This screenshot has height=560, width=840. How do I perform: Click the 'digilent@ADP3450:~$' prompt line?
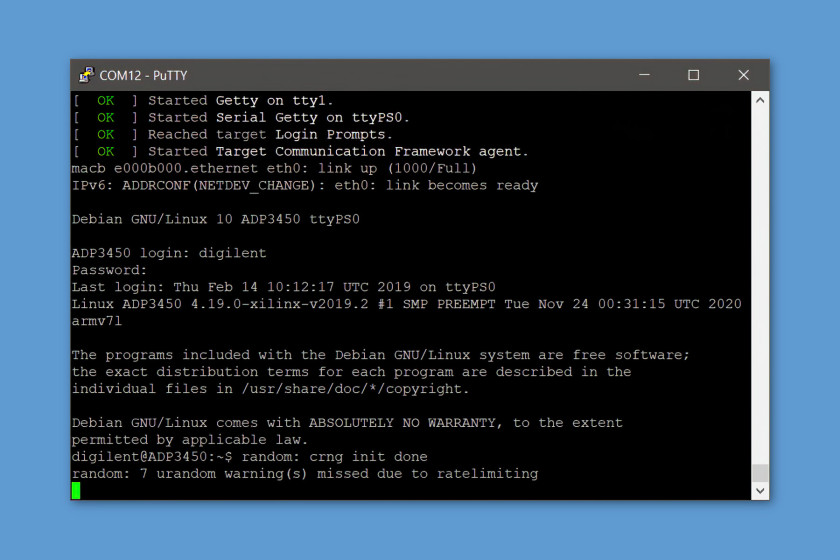(x=250, y=457)
